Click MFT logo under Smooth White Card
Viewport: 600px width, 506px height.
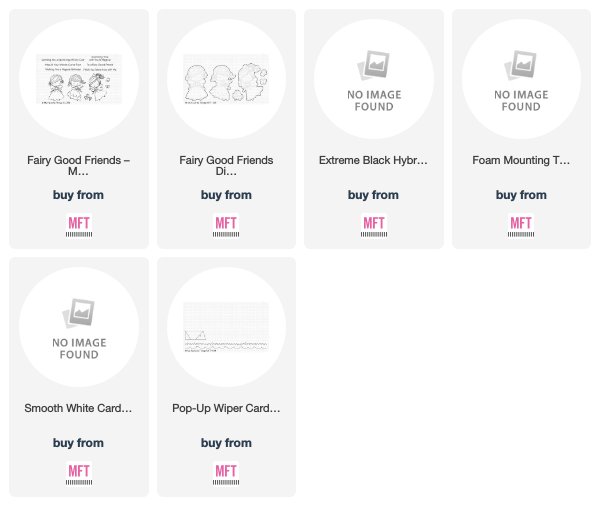pos(79,473)
